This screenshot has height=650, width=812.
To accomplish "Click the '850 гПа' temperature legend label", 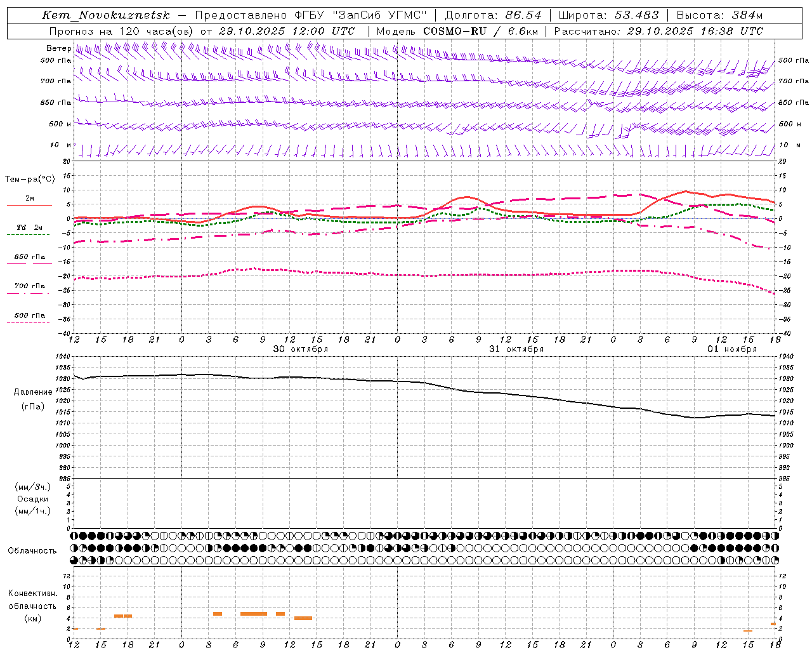I will pyautogui.click(x=29, y=257).
